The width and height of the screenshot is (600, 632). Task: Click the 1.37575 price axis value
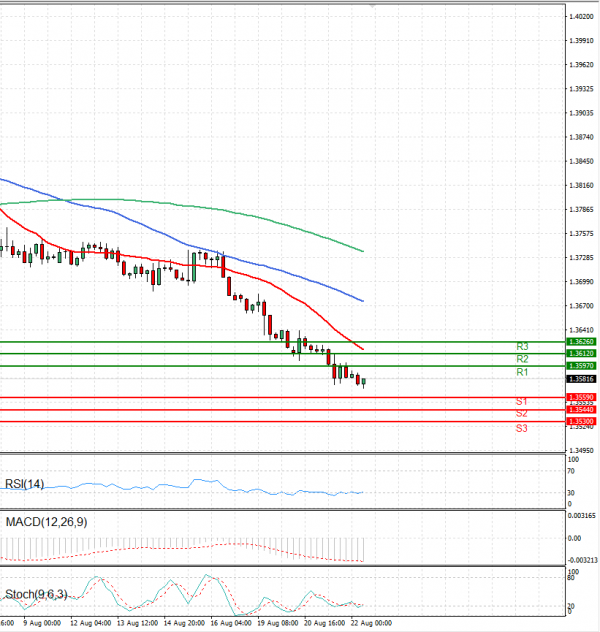581,234
